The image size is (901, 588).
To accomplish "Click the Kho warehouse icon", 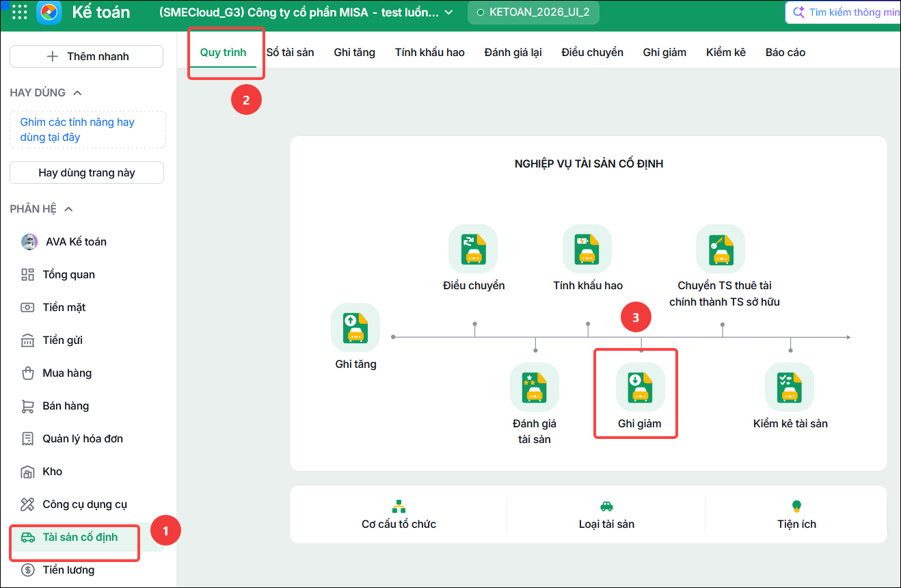I will tap(28, 472).
